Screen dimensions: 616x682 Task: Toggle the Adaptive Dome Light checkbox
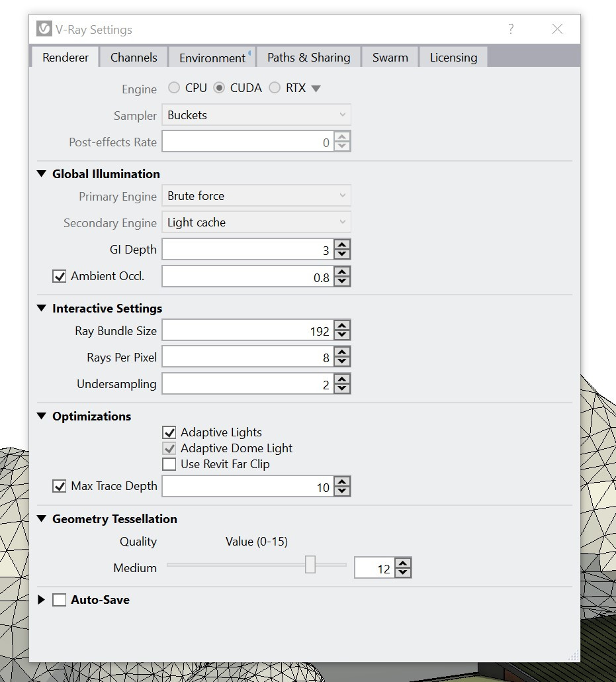(x=169, y=448)
